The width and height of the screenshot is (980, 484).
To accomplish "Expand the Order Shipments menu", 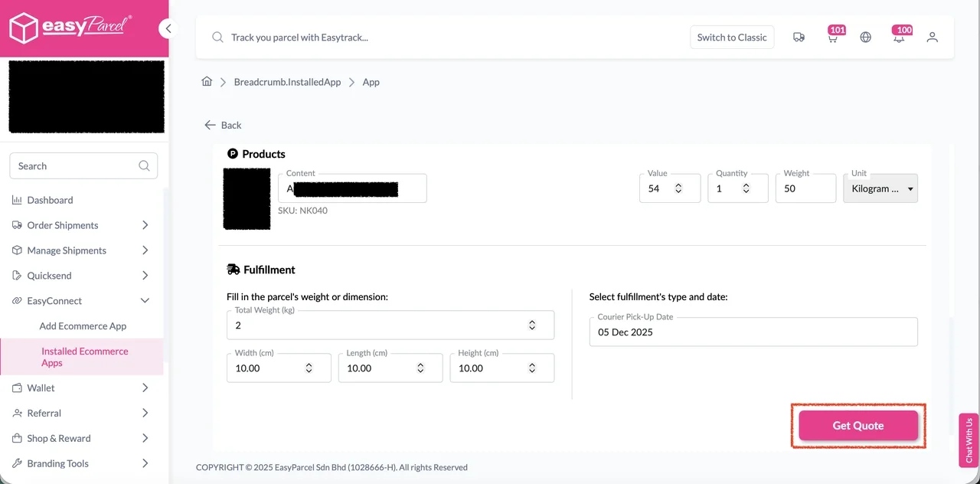I will (145, 225).
